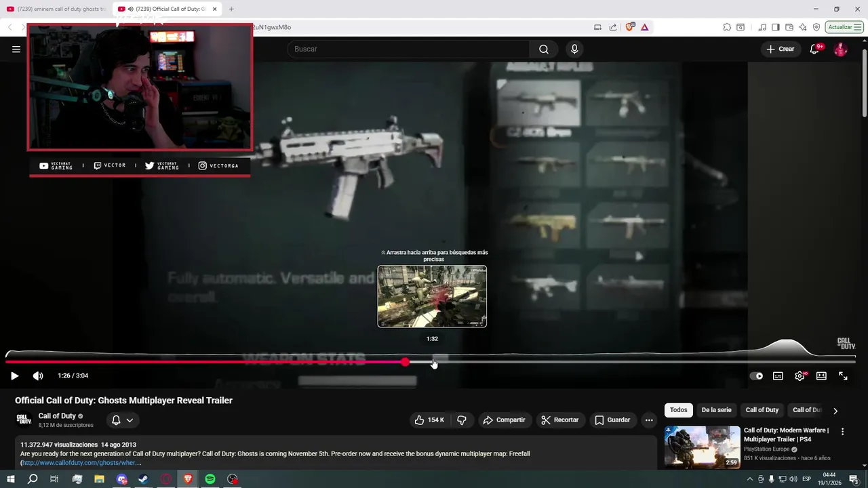Image resolution: width=868 pixels, height=488 pixels.
Task: Click the ESP language indicator
Action: point(808,479)
